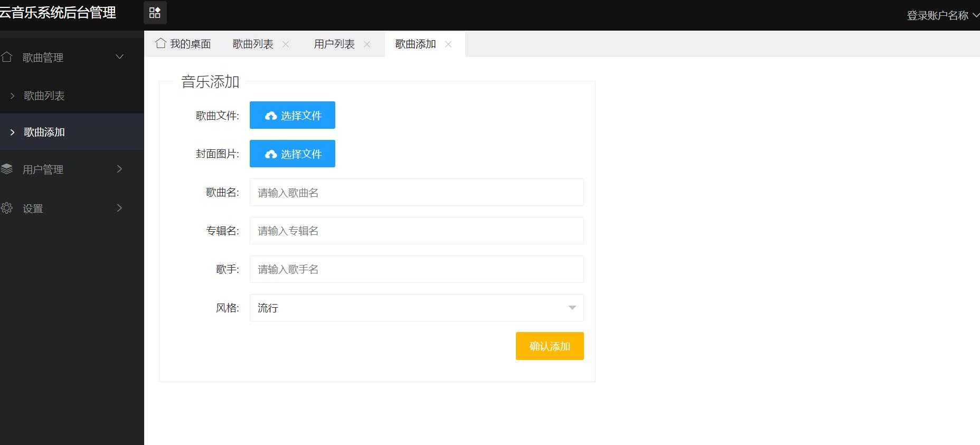Click the 风格 dropdown arrow

[572, 308]
